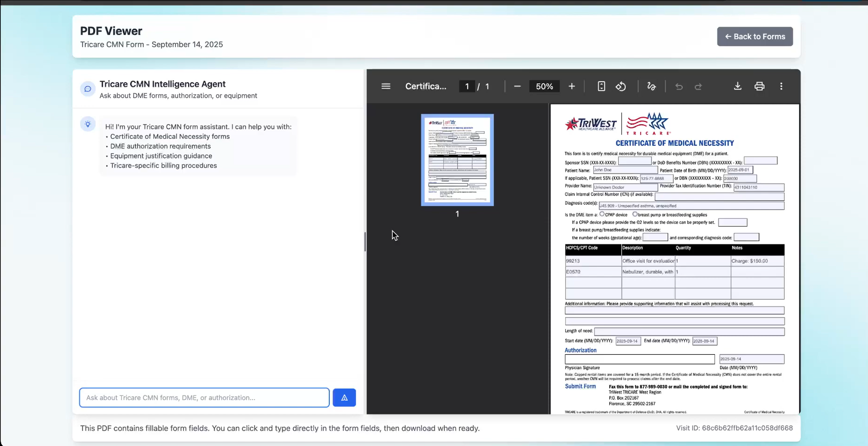Zoom in with the plus icon
The image size is (868, 446).
(572, 86)
